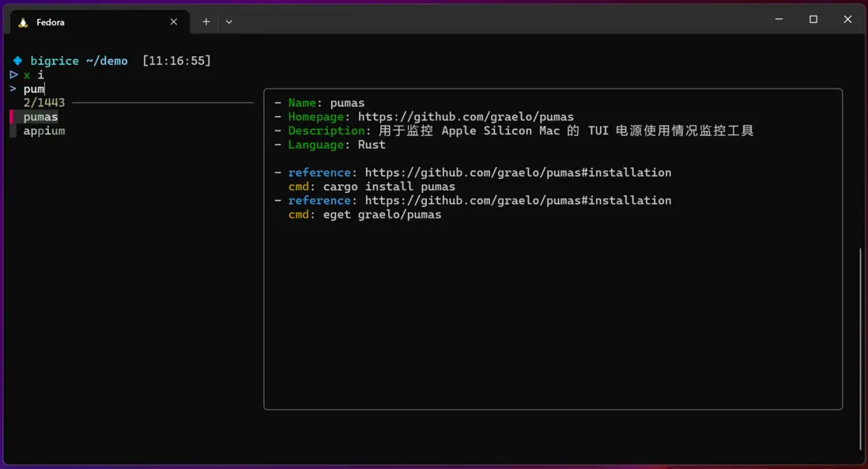
Task: Click the Fedora penguin icon in the tab
Action: pyautogui.click(x=24, y=22)
